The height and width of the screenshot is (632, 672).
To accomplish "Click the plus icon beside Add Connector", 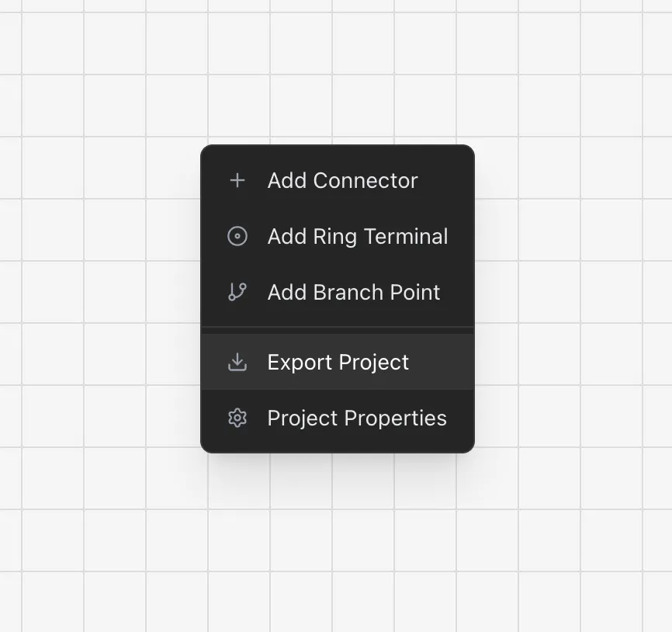I will [237, 180].
